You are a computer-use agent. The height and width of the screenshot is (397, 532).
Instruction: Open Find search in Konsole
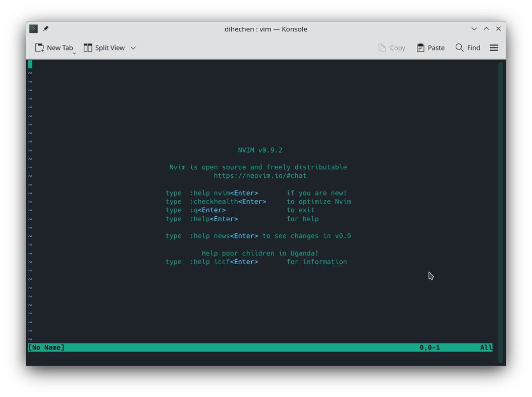click(x=467, y=48)
